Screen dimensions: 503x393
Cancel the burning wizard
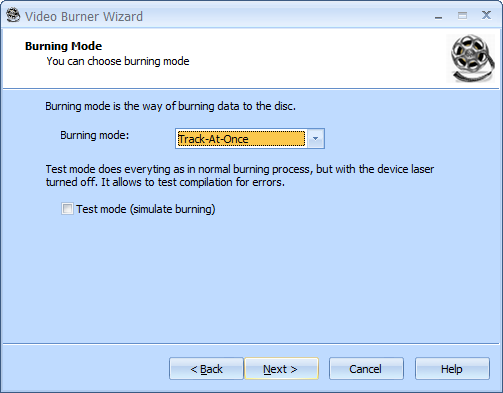(366, 369)
